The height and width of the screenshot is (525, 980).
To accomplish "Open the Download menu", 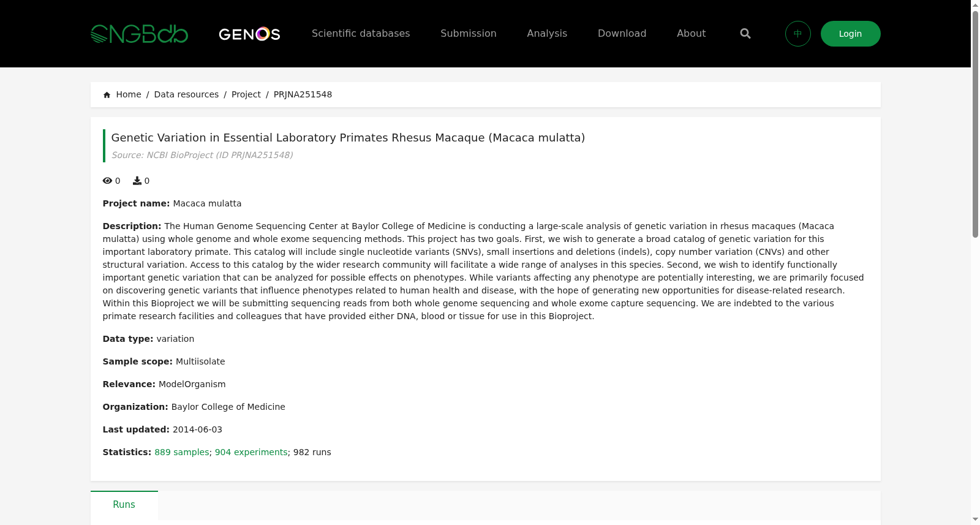I will click(622, 34).
